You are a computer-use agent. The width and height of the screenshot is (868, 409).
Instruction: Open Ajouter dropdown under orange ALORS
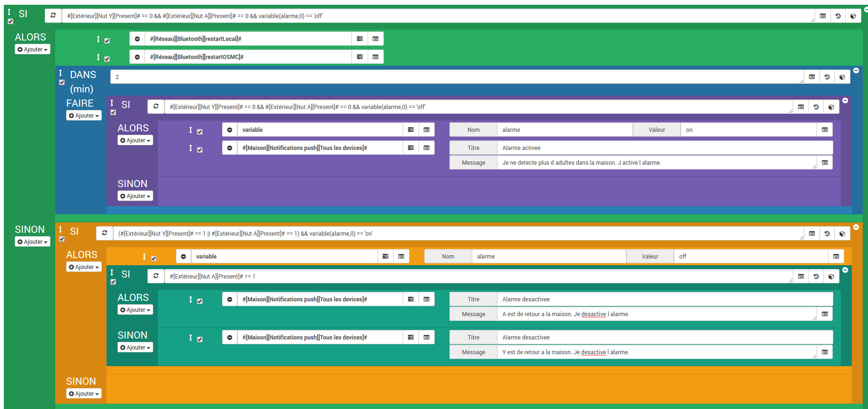84,267
